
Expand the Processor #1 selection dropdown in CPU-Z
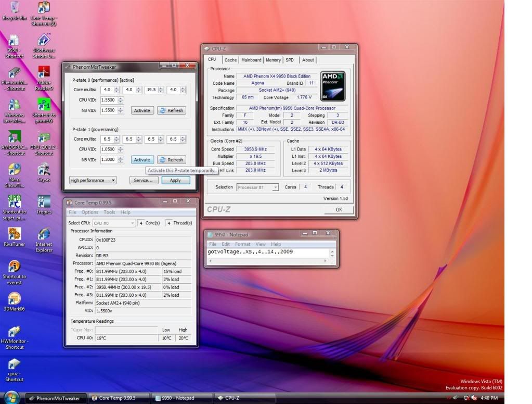tap(258, 187)
